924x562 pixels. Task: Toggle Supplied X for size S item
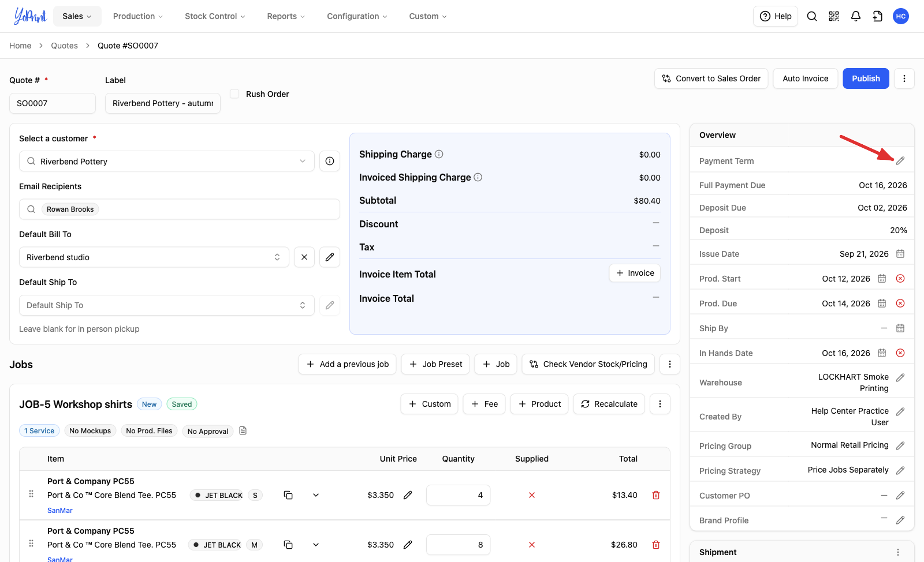tap(532, 495)
